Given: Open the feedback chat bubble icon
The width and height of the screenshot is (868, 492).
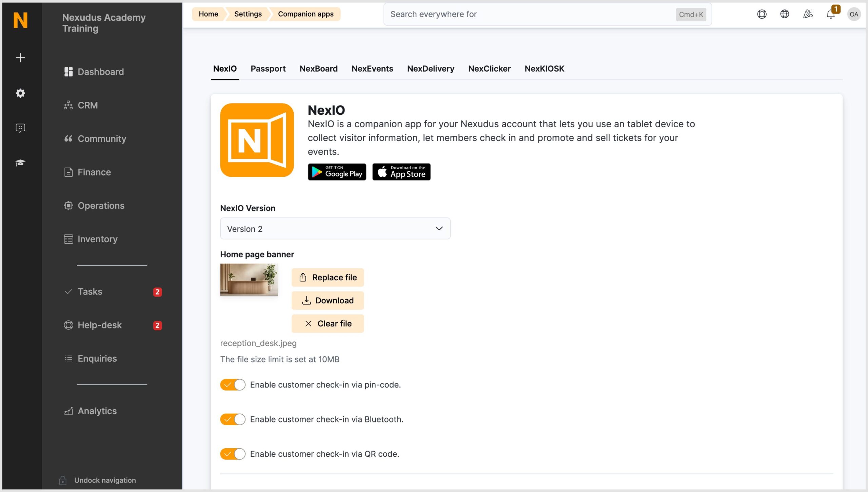Looking at the screenshot, I should click(x=20, y=128).
